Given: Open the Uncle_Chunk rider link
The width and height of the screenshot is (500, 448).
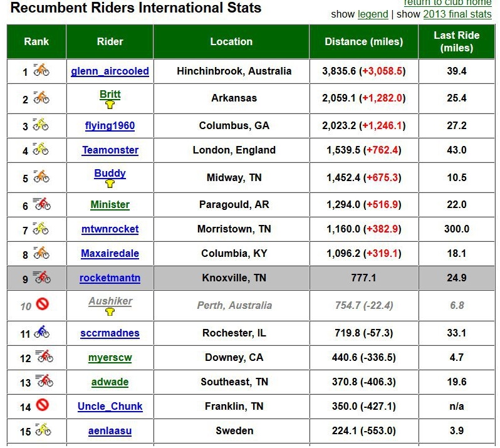Looking at the screenshot, I should [110, 406].
